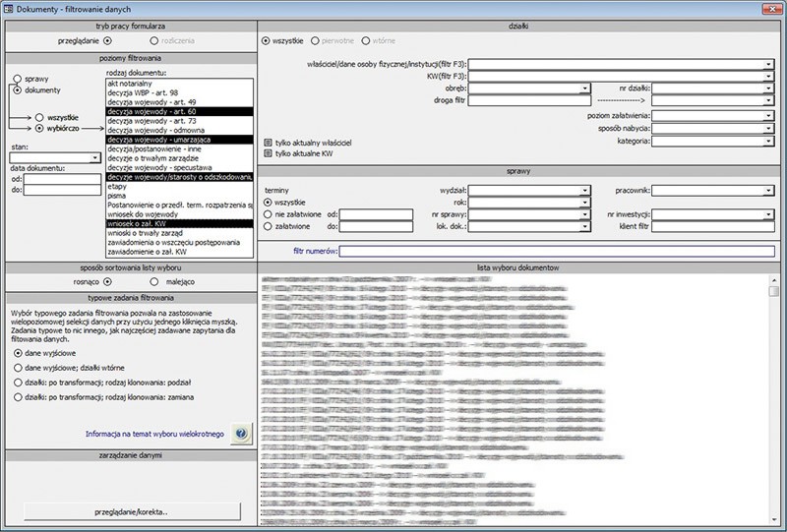Image resolution: width=787 pixels, height=532 pixels.
Task: Open the 'poziom załatwienia' dropdown
Action: pos(769,116)
